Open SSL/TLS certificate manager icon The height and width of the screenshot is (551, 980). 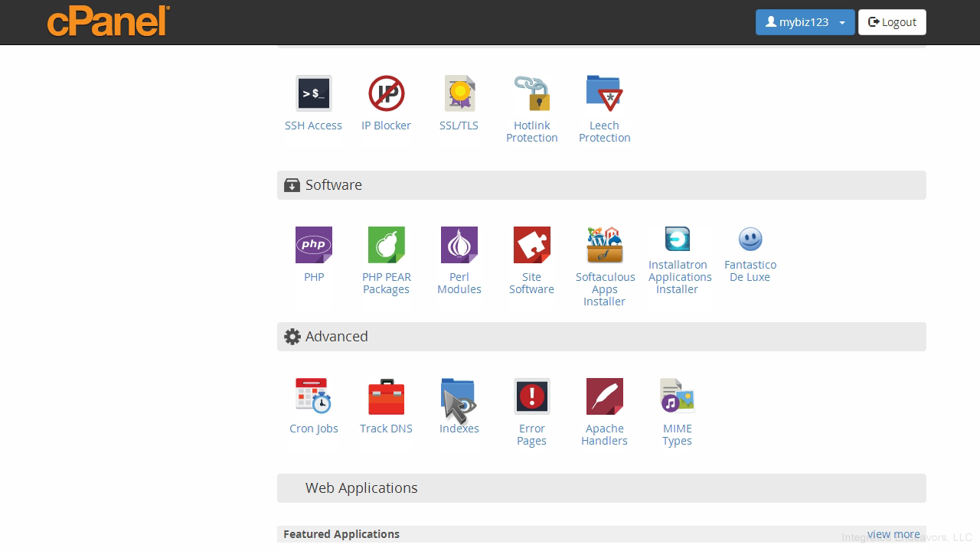tap(459, 94)
